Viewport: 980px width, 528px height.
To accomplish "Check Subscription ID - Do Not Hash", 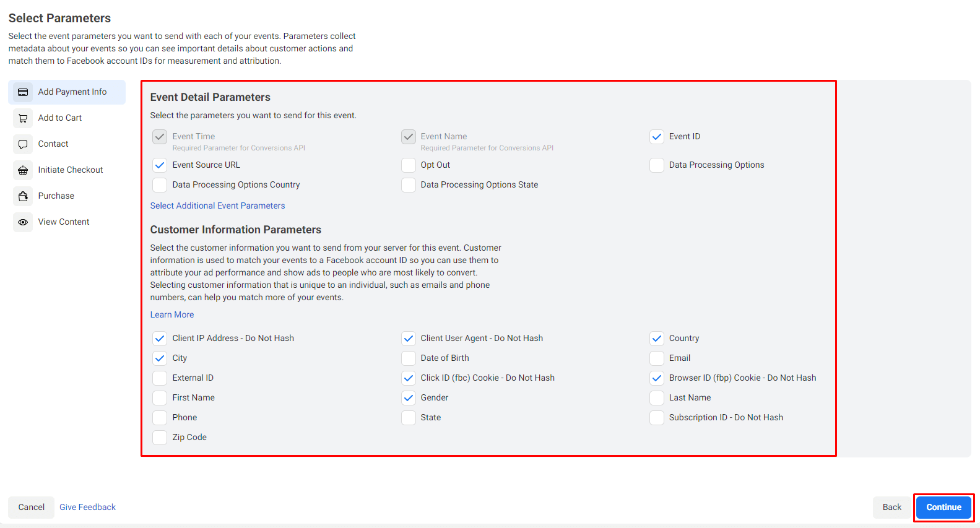I will tap(657, 418).
